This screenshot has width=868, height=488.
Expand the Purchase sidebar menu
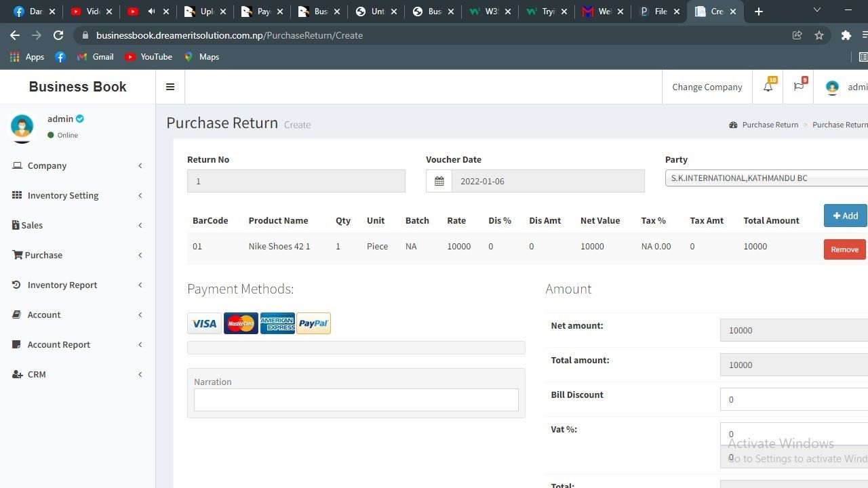pyautogui.click(x=43, y=255)
